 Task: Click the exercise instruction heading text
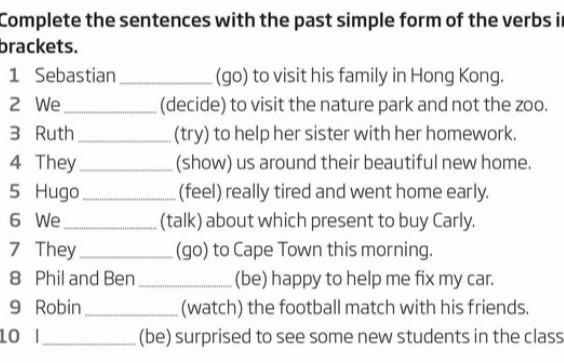click(282, 33)
